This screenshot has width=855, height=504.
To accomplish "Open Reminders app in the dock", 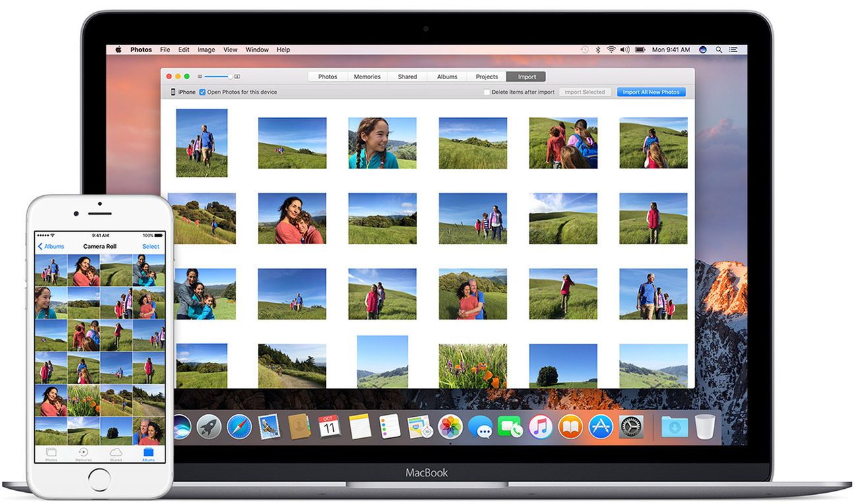I will (390, 427).
